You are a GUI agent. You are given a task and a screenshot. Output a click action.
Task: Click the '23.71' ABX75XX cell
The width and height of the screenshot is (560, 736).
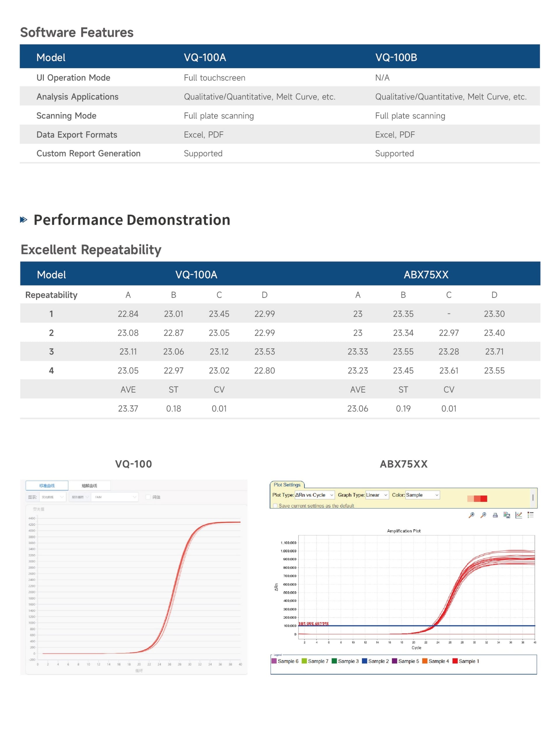click(494, 351)
